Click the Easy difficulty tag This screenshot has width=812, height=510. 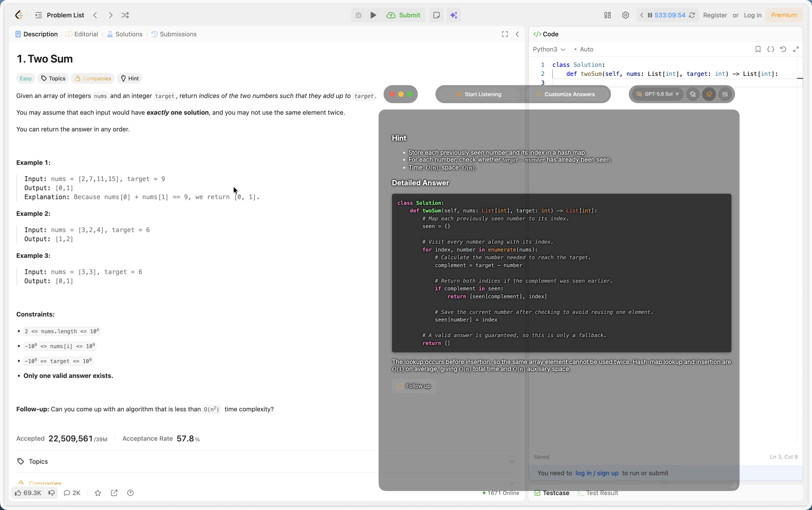point(25,78)
